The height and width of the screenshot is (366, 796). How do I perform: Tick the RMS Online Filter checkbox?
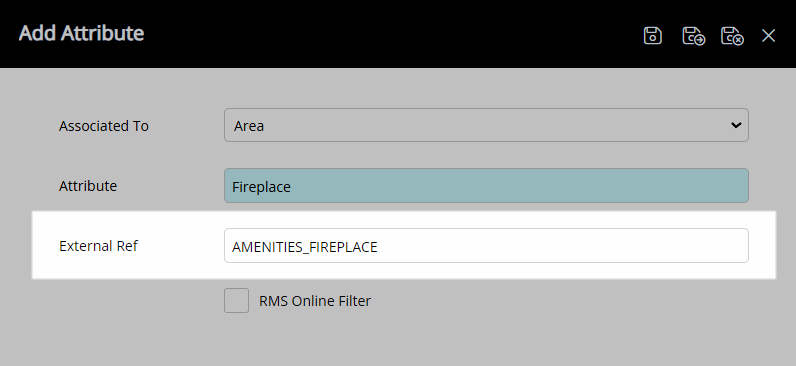(237, 301)
